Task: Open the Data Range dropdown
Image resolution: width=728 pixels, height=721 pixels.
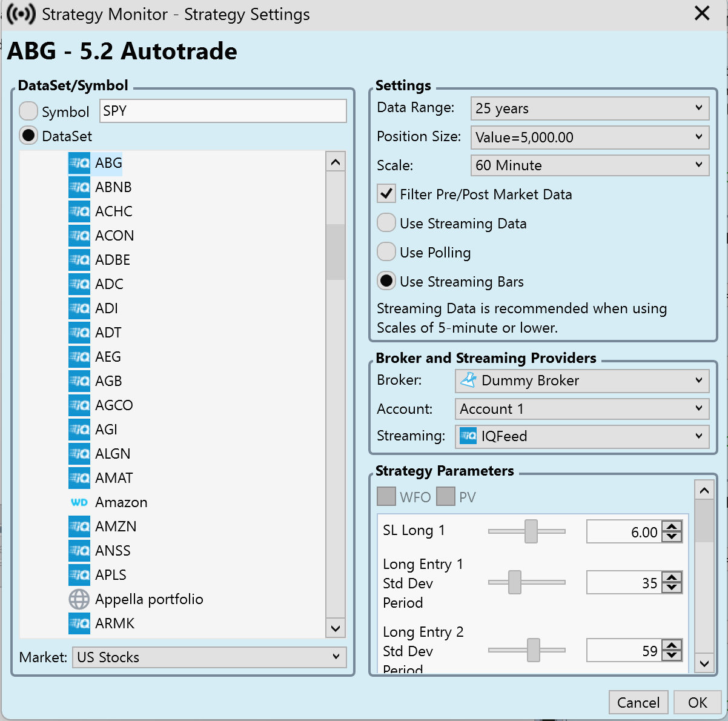Action: 589,108
